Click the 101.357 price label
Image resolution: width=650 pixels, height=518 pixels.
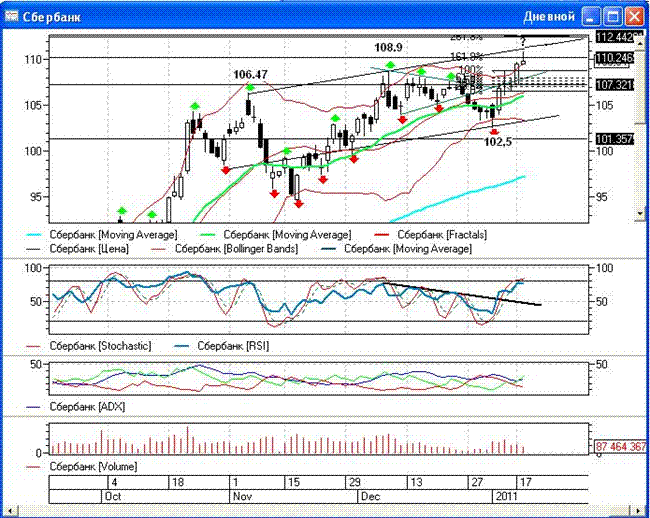click(615, 139)
